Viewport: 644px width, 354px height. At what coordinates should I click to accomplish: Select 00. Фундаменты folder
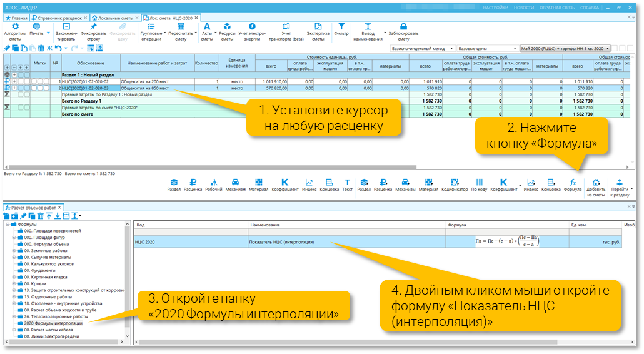39,270
